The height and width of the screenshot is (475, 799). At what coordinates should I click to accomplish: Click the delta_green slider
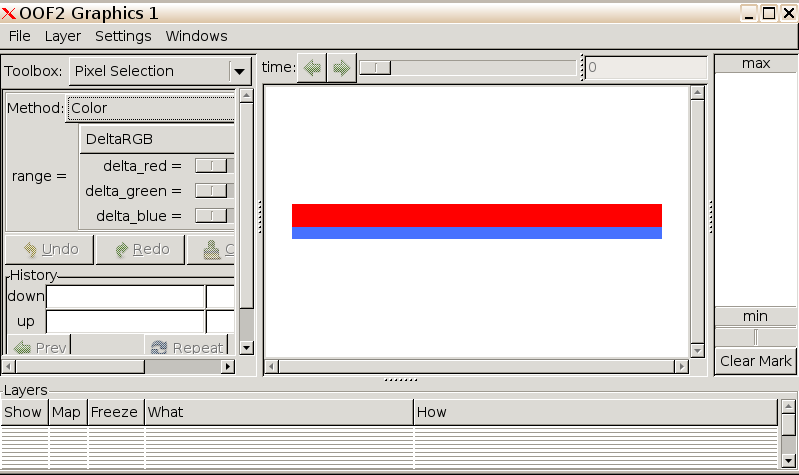coord(212,191)
